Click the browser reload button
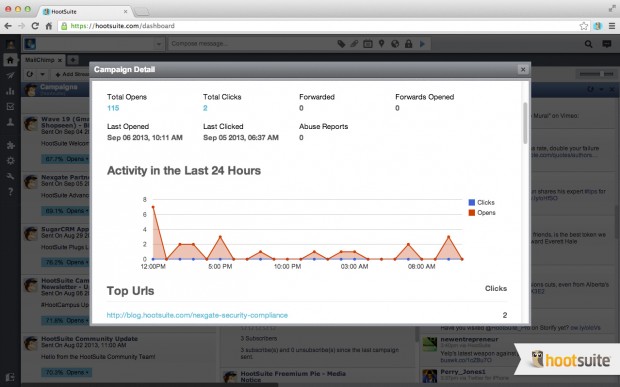 [35, 26]
